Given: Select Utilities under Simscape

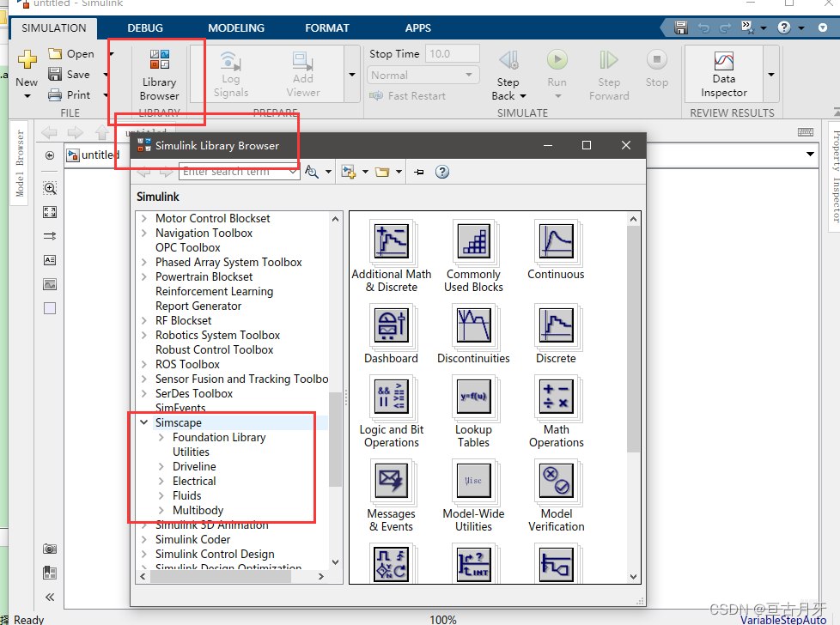Looking at the screenshot, I should tap(191, 452).
